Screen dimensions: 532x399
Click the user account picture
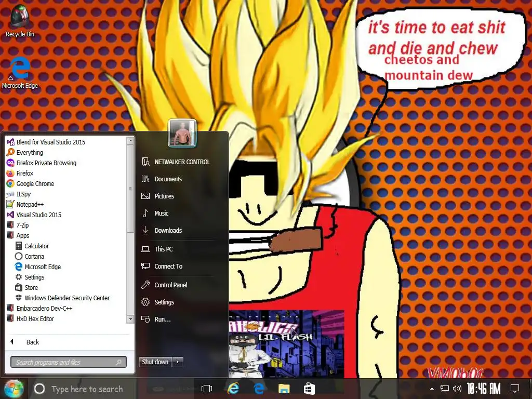182,133
